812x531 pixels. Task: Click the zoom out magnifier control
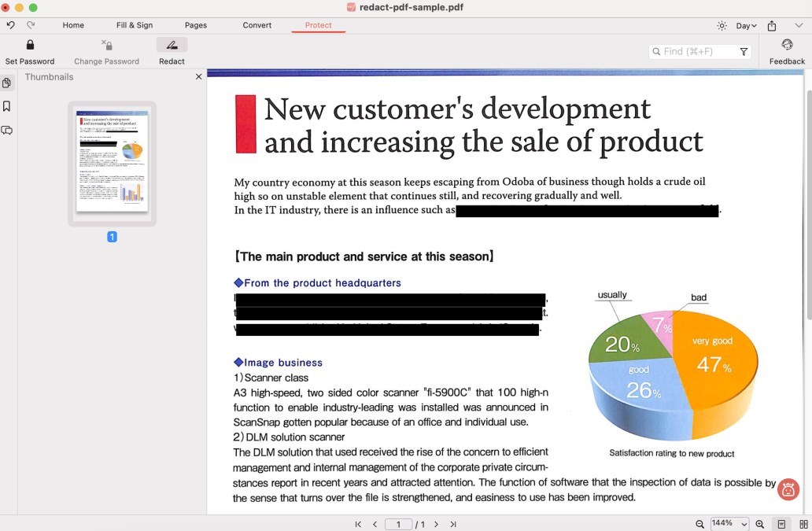pyautogui.click(x=699, y=524)
